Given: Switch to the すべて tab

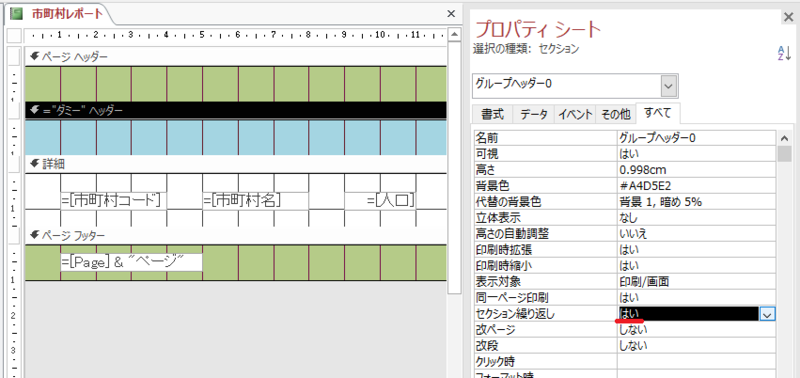Looking at the screenshot, I should [658, 113].
